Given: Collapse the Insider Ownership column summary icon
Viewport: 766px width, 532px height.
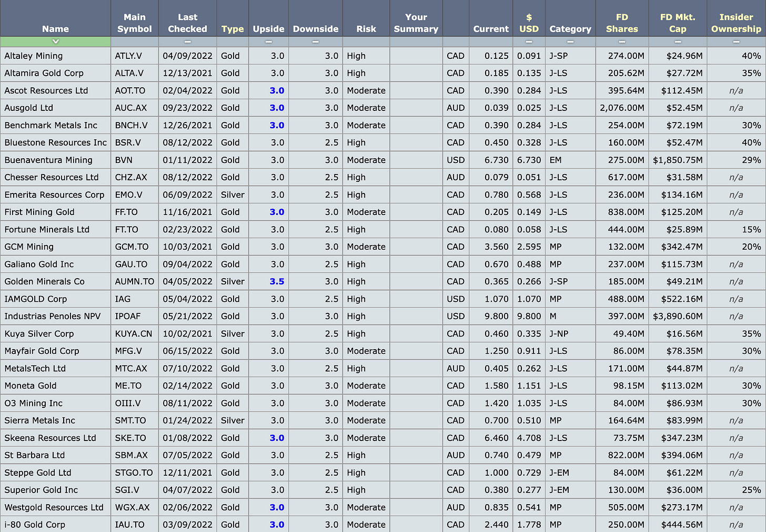Looking at the screenshot, I should [x=735, y=42].
